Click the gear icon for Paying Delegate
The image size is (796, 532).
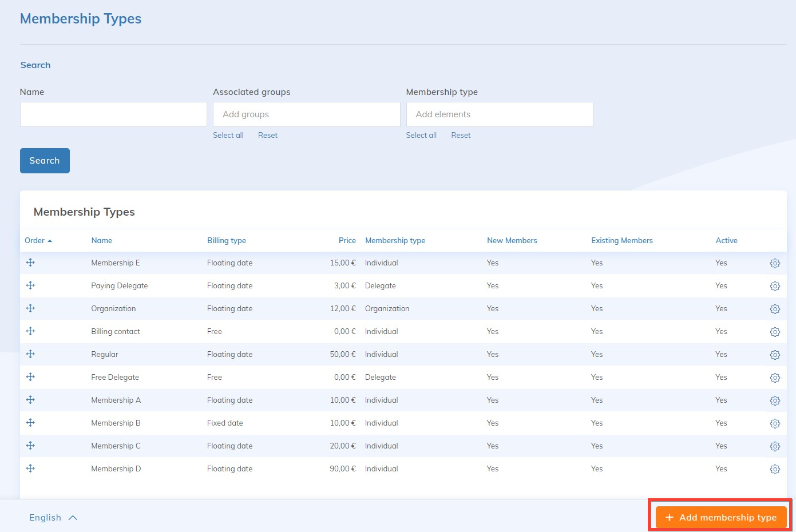coord(775,286)
